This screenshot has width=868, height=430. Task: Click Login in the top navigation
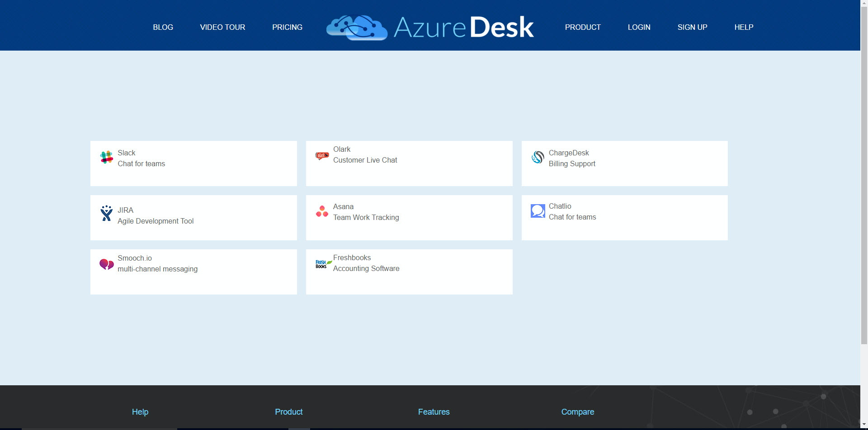(x=639, y=27)
